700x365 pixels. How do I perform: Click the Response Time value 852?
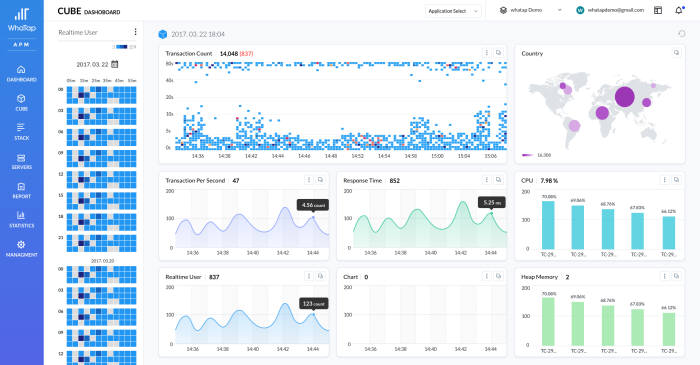coord(394,181)
